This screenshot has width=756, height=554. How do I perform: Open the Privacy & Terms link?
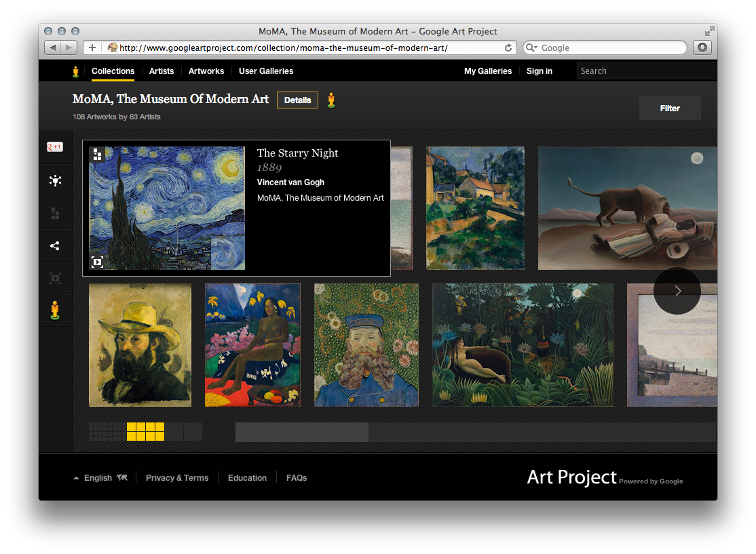177,477
